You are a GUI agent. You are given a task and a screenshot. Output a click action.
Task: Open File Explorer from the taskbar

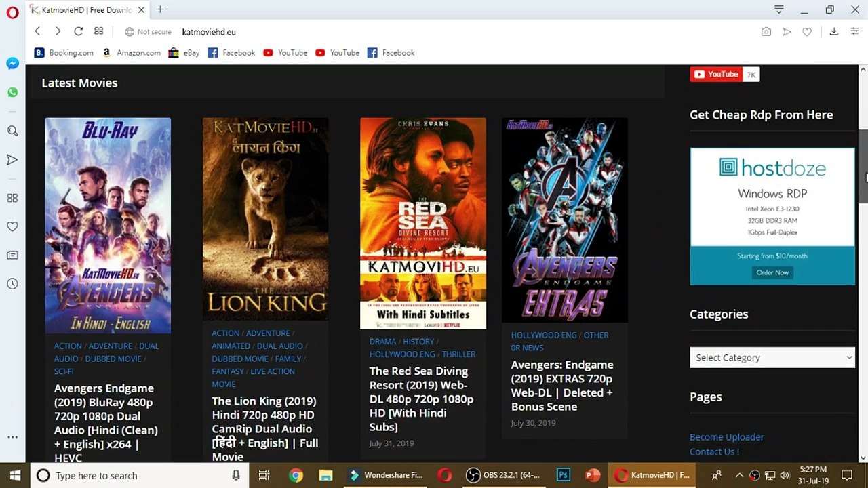coord(325,475)
